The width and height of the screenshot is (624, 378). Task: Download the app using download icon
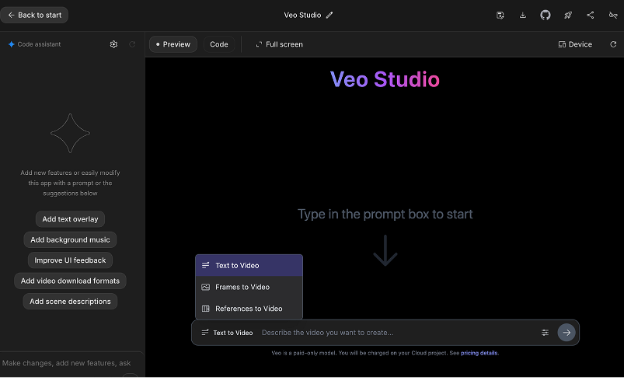[x=523, y=15]
